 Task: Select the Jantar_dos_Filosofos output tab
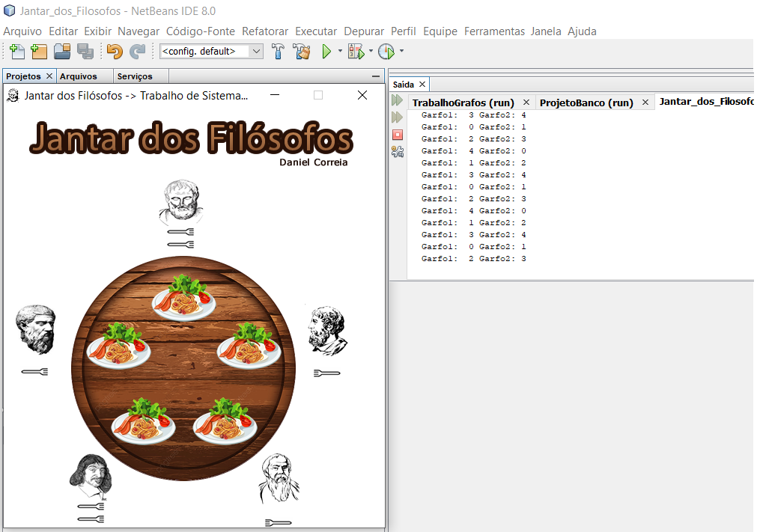706,101
